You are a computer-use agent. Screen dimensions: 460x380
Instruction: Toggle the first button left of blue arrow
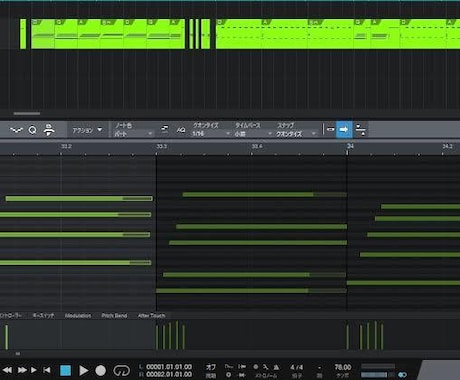click(x=331, y=129)
